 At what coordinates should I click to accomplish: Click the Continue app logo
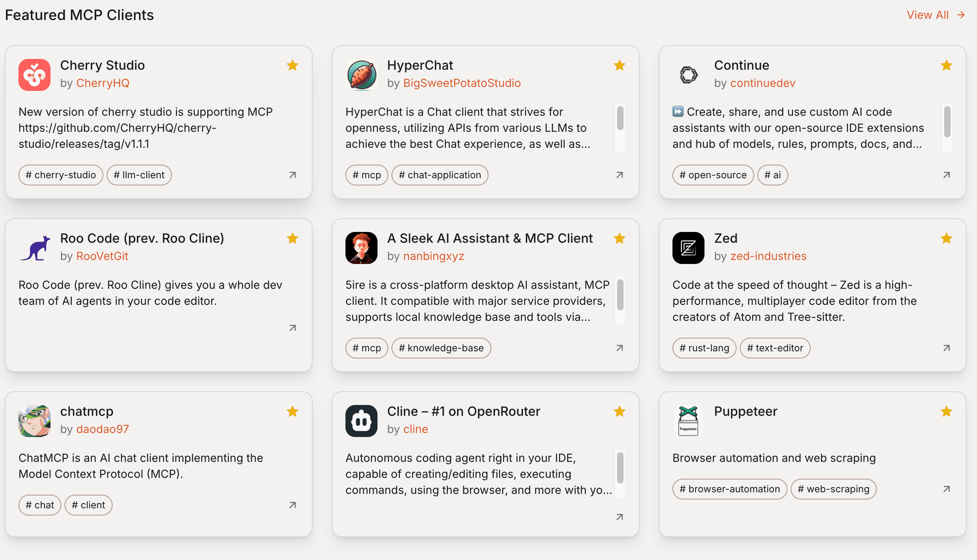coord(688,75)
